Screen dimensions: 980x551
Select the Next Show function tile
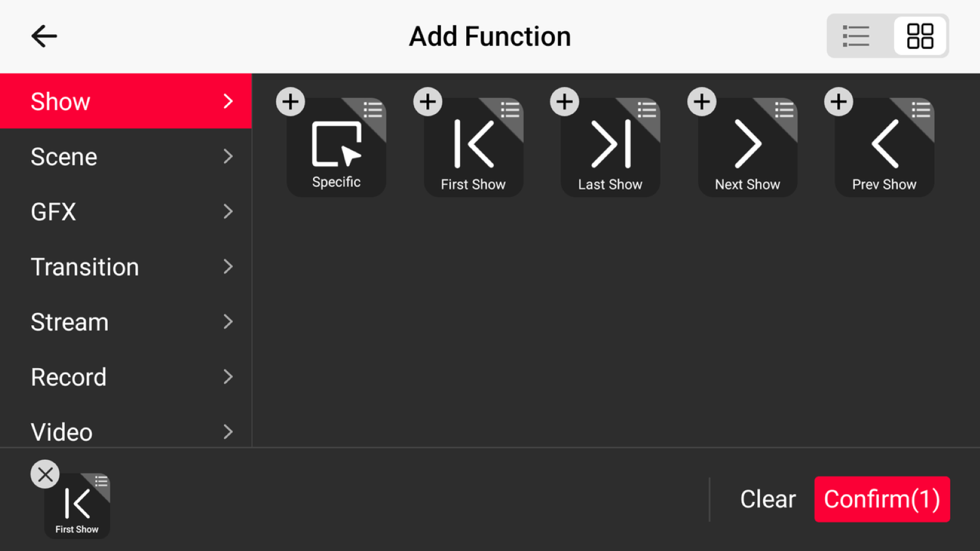[x=747, y=148]
